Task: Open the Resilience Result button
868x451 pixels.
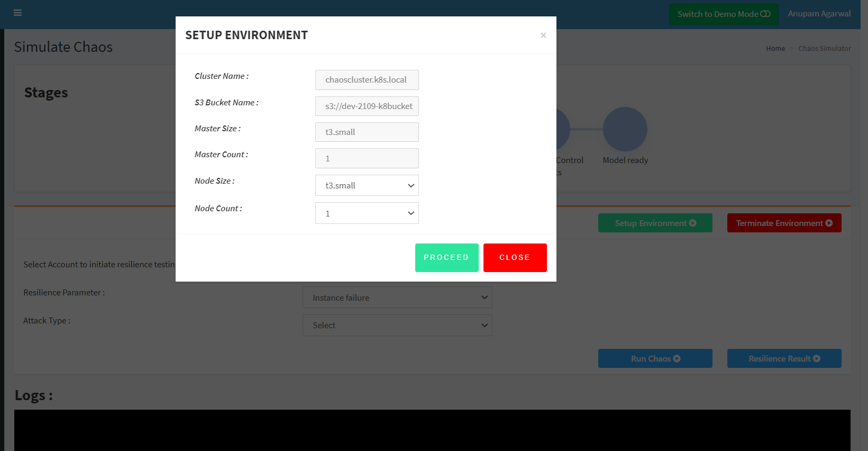Action: [784, 359]
